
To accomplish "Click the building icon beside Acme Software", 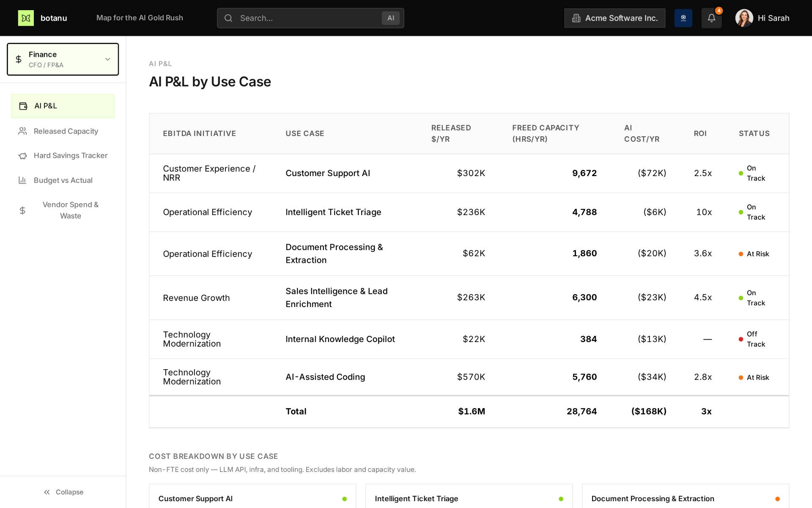I will (576, 18).
